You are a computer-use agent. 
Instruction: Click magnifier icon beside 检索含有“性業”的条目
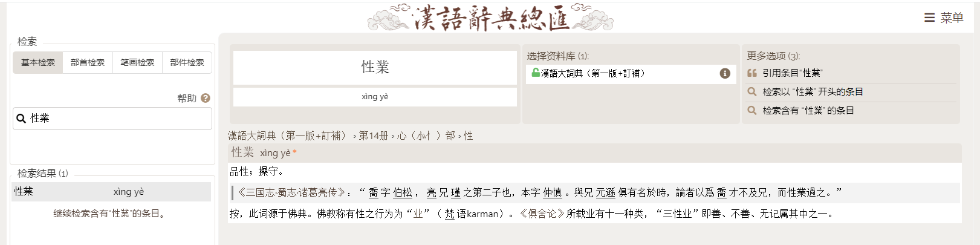click(752, 111)
